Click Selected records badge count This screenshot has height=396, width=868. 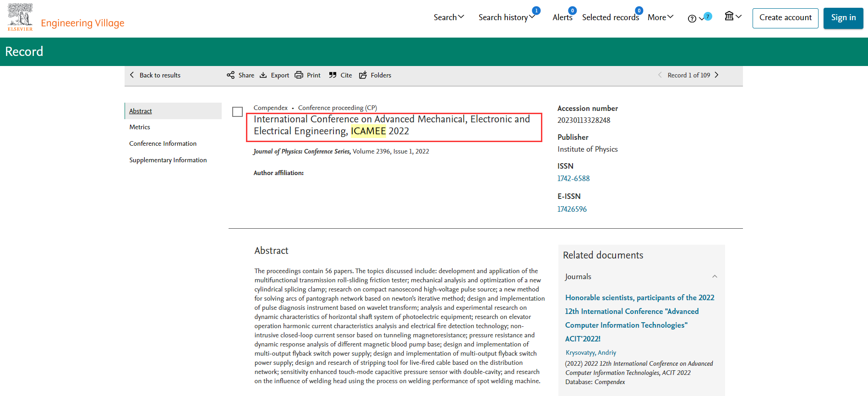639,10
